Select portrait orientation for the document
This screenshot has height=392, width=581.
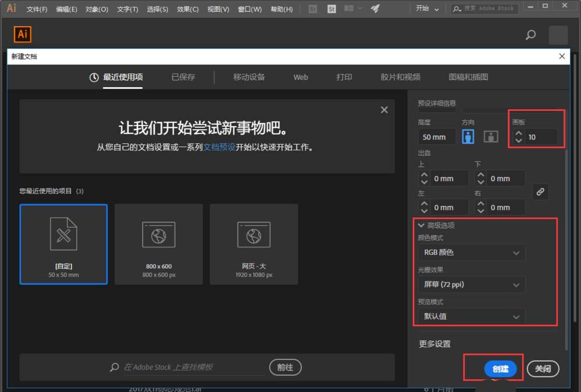click(x=468, y=136)
